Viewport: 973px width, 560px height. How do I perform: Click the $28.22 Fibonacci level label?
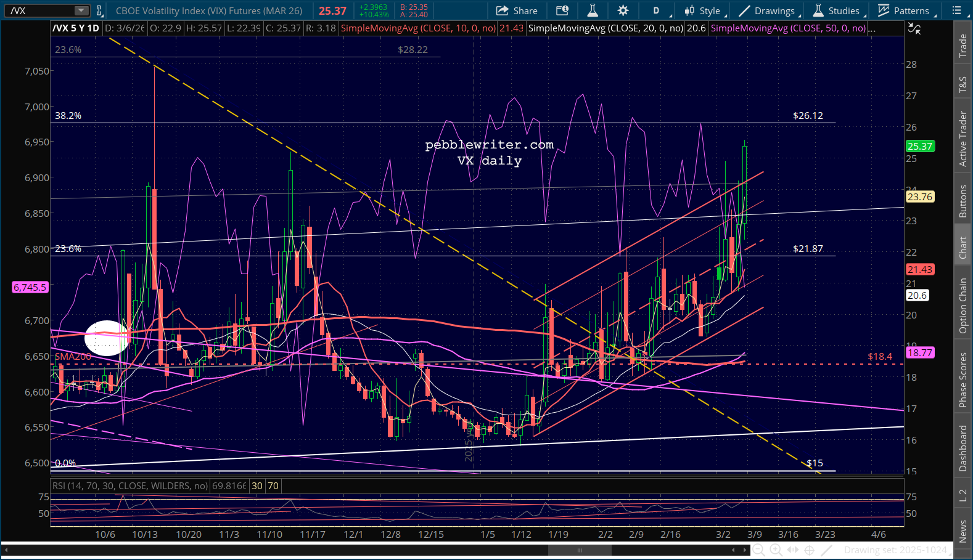[x=413, y=50]
